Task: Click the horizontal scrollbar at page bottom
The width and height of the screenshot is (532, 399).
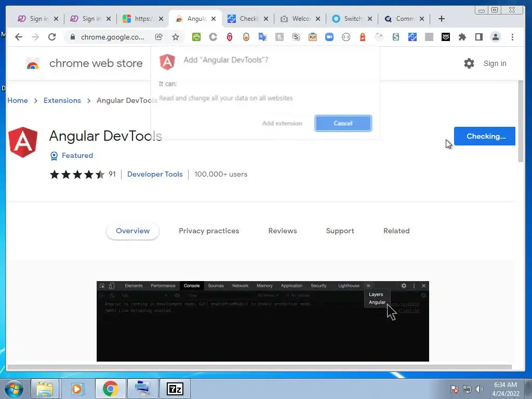Action: click(260, 367)
